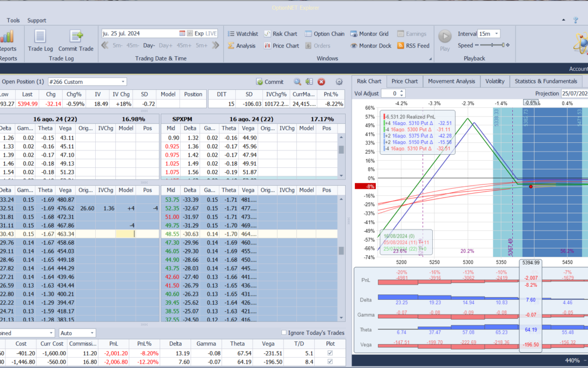Click the Commit button
The width and height of the screenshot is (588, 368).
click(x=270, y=81)
